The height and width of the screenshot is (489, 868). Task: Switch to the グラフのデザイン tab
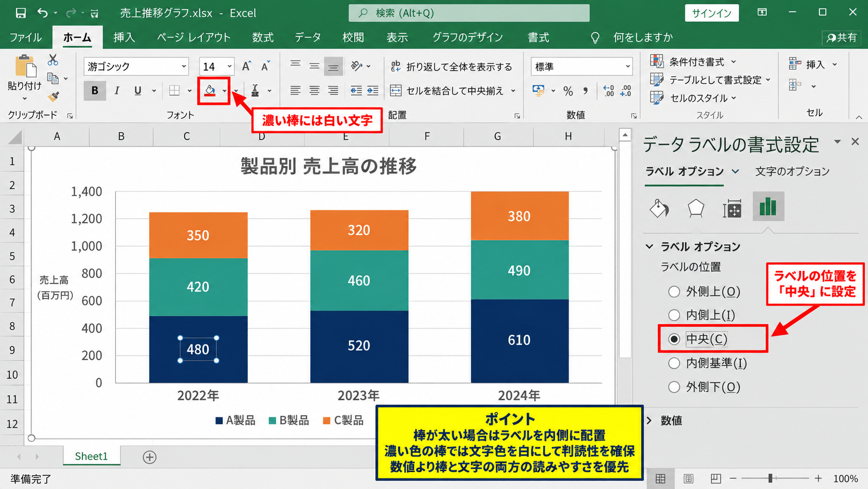pos(468,37)
